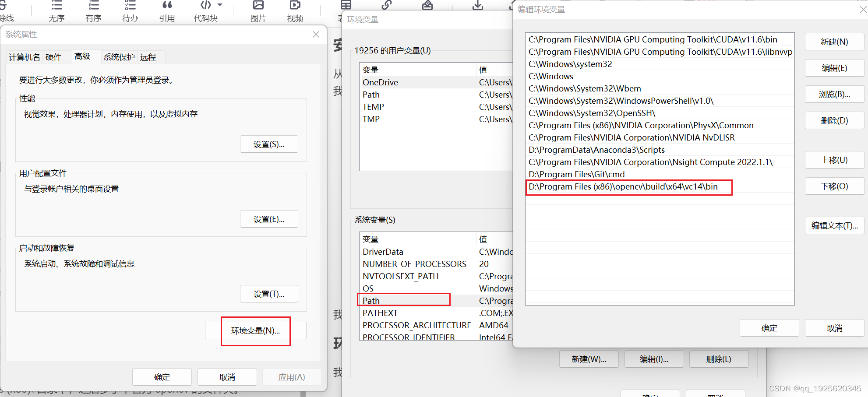
Task: Click system variables 新建(W)... button
Action: pyautogui.click(x=589, y=359)
